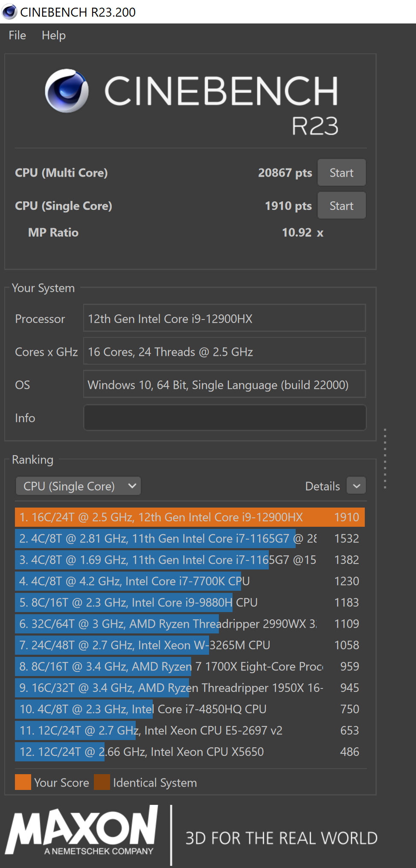Click the MAXON logo at the bottom
Screen dimensions: 416x868
pos(82,830)
